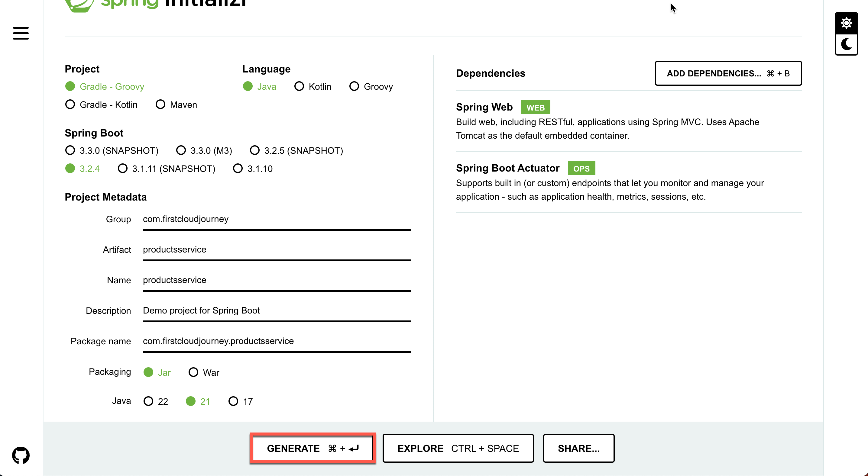Click the Project Metadata heading
This screenshot has width=868, height=476.
pyautogui.click(x=106, y=197)
